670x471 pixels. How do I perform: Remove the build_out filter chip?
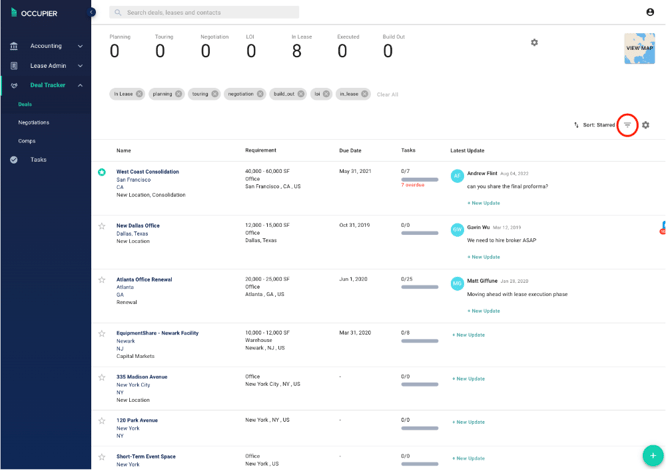(301, 94)
